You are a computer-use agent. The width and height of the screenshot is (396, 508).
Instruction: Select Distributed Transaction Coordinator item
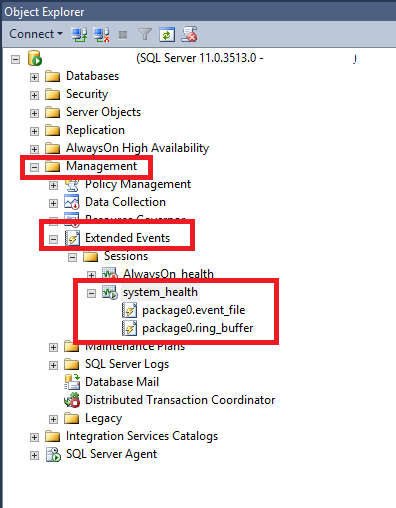(x=180, y=400)
